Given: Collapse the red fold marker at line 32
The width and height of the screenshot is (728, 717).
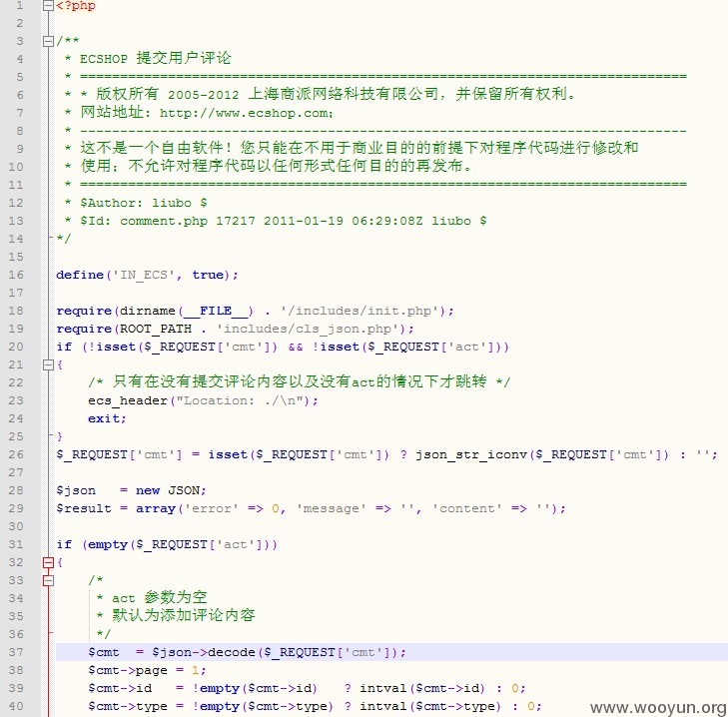Looking at the screenshot, I should 48,563.
